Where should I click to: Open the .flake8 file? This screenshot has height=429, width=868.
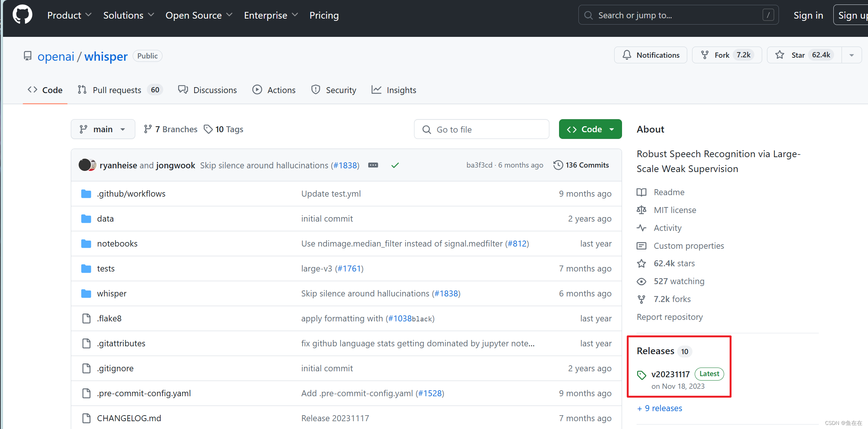109,318
